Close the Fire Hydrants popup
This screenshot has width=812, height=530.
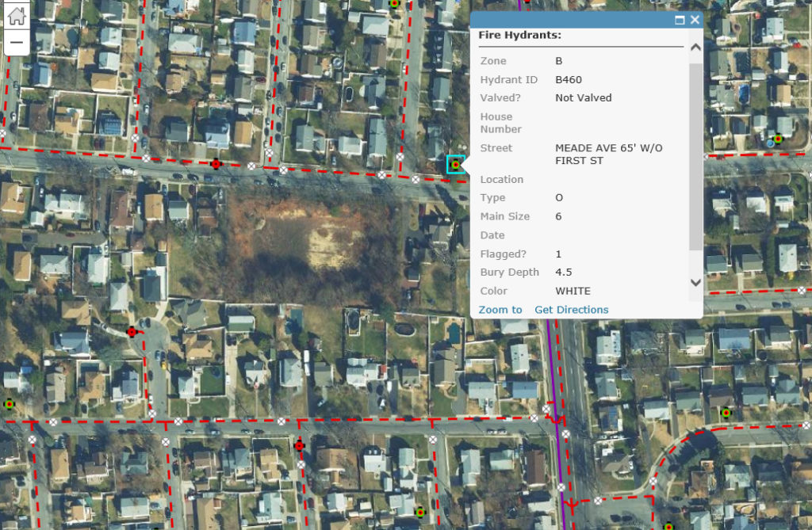pyautogui.click(x=695, y=20)
